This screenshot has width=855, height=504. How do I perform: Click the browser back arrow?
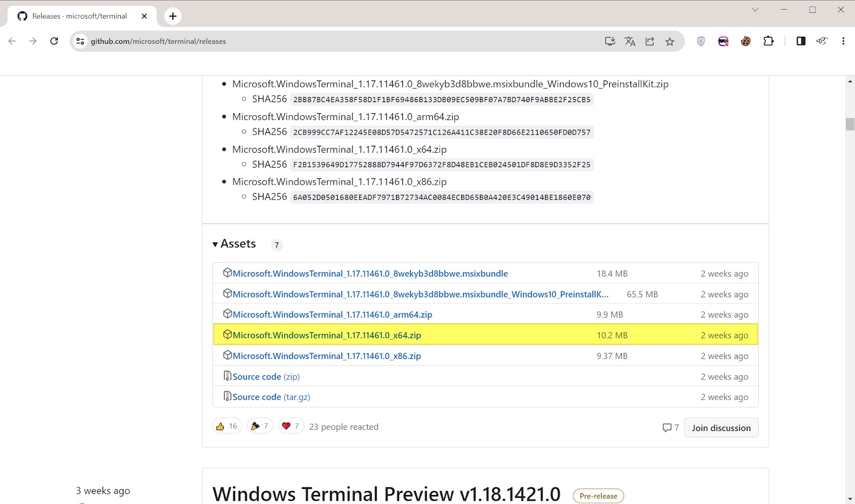[x=12, y=41]
